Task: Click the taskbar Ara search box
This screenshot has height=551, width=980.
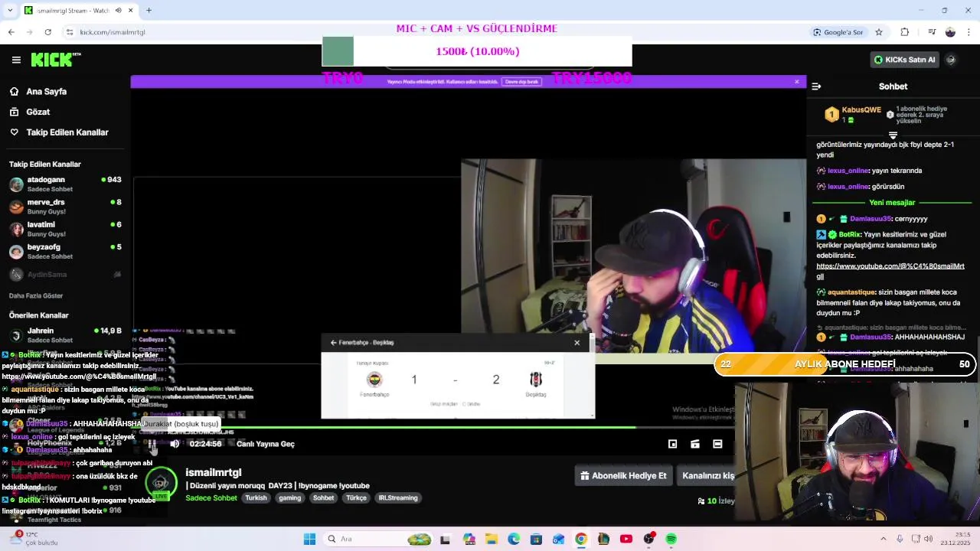Action: coord(378,539)
